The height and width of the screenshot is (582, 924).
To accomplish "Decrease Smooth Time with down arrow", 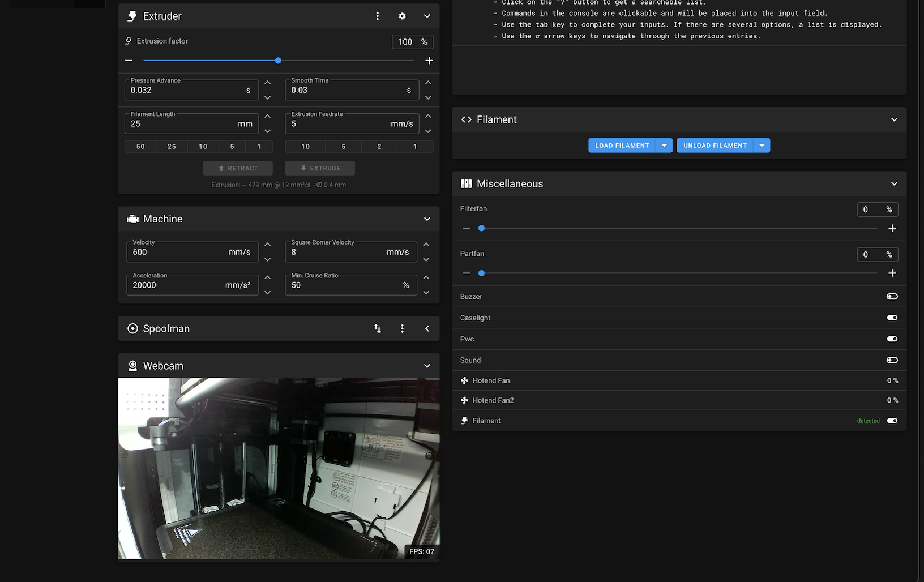I will tap(428, 97).
